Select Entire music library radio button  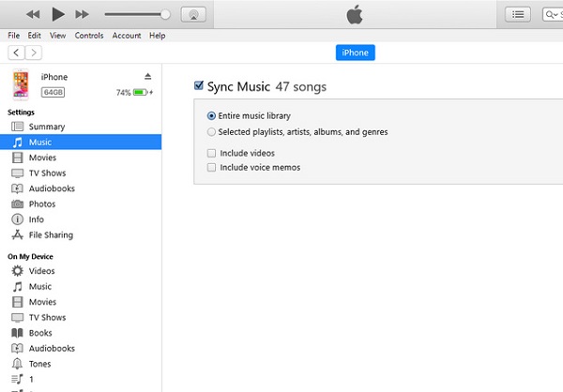[x=211, y=115]
